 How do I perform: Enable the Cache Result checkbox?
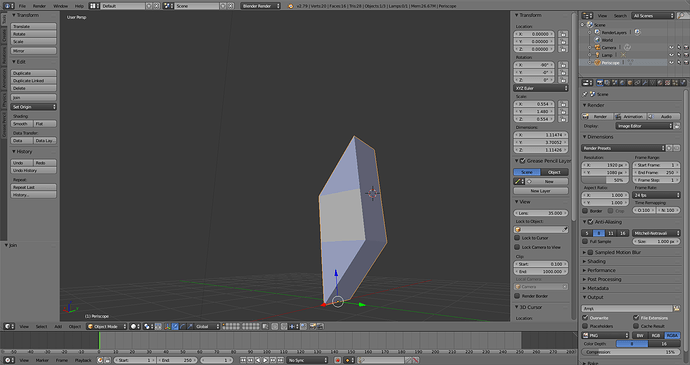point(636,326)
